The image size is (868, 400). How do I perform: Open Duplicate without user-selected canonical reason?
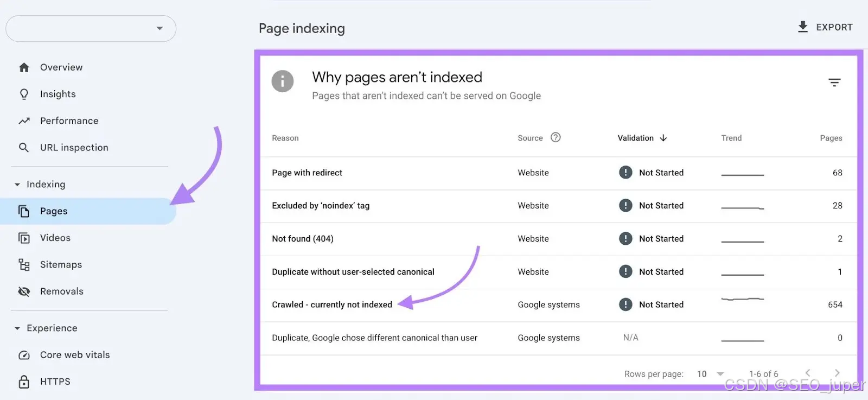tap(353, 272)
